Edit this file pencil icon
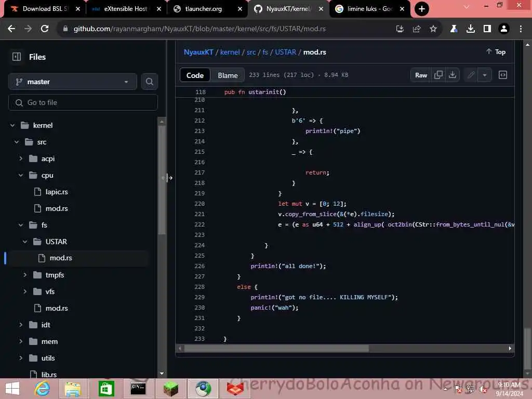Image resolution: width=532 pixels, height=399 pixels. (x=471, y=75)
